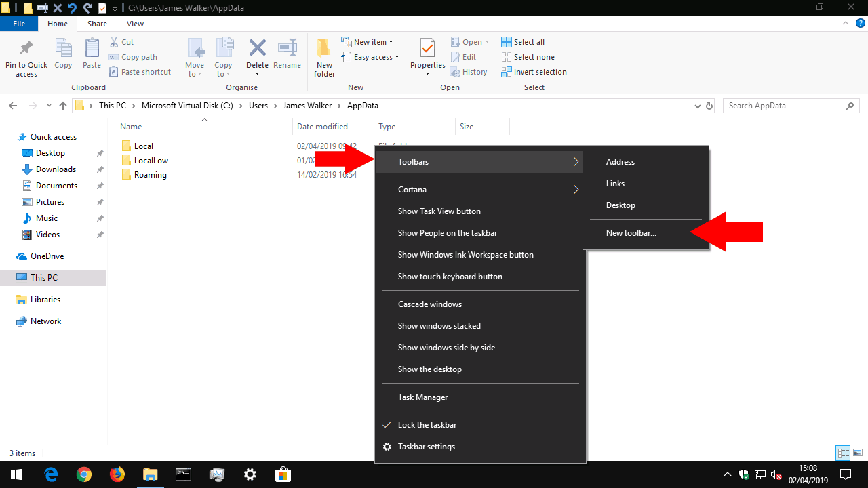
Task: Toggle Lock the taskbar option
Action: click(427, 425)
